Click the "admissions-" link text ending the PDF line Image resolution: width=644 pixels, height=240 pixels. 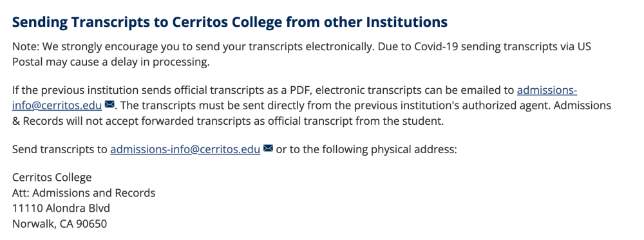(547, 90)
